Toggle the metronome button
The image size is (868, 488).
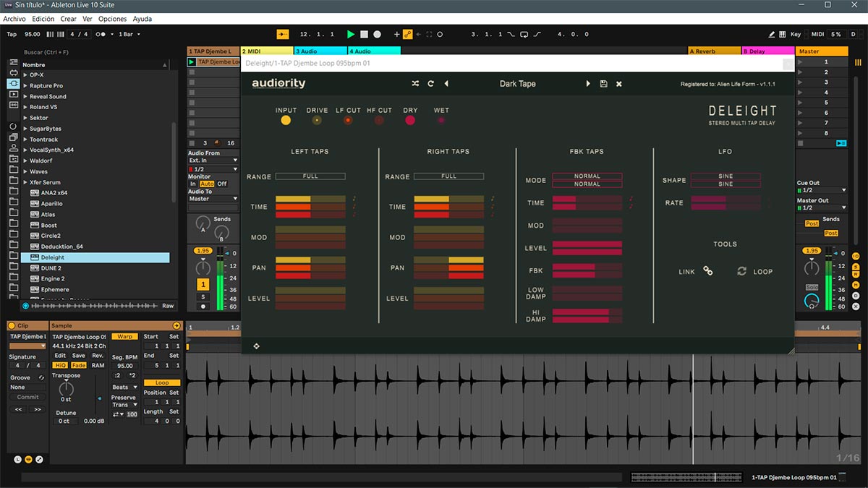(x=101, y=34)
